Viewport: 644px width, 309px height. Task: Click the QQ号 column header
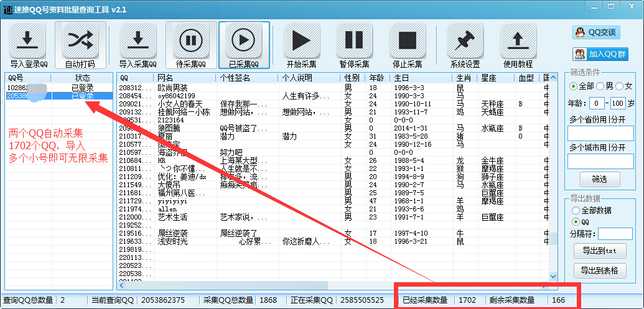pyautogui.click(x=28, y=78)
